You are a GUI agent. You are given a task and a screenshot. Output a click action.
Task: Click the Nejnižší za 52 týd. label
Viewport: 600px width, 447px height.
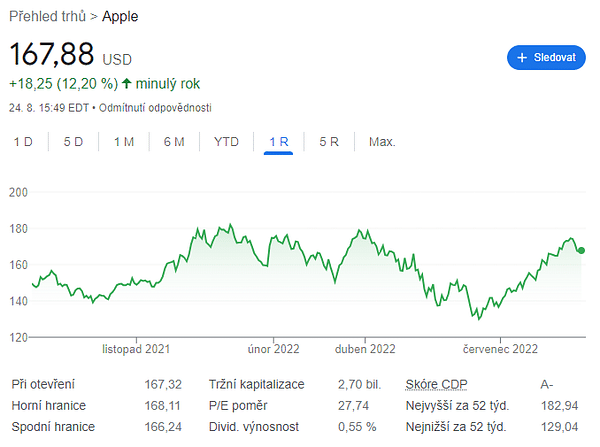(x=456, y=427)
